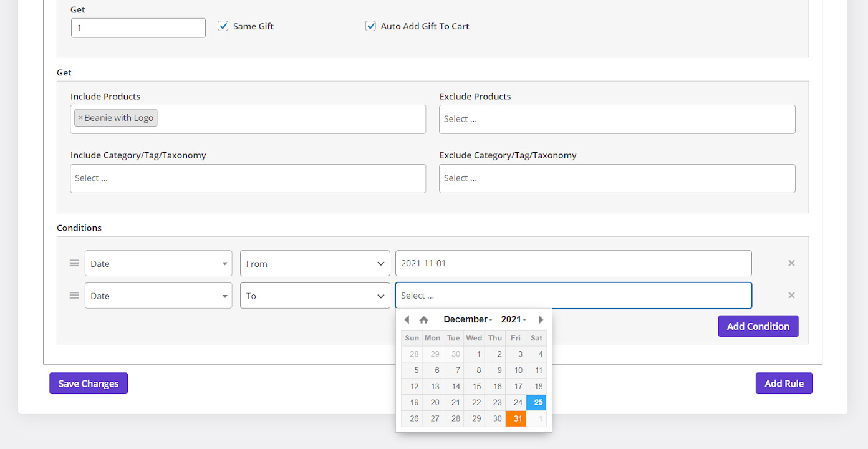Open the 2021 year dropdown
868x449 pixels.
[513, 319]
